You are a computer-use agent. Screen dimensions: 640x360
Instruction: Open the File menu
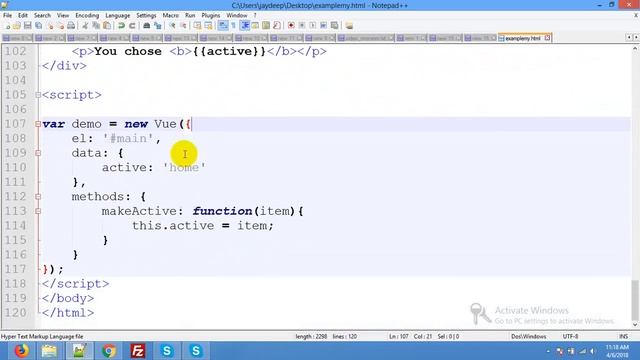coord(7,15)
